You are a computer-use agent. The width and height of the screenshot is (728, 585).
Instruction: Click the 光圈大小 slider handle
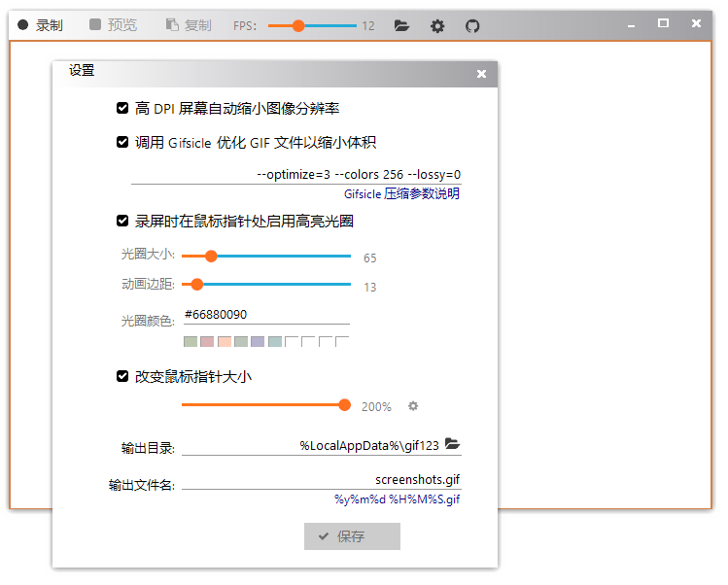(x=211, y=256)
